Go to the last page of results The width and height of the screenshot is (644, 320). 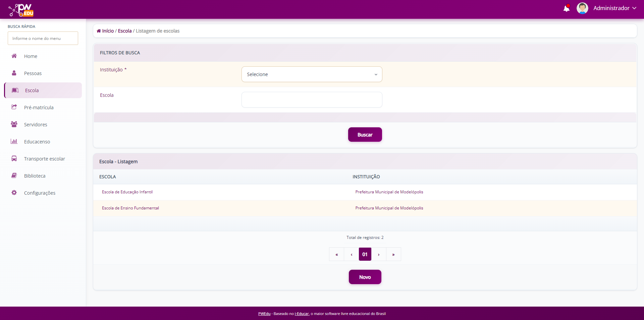coord(393,254)
